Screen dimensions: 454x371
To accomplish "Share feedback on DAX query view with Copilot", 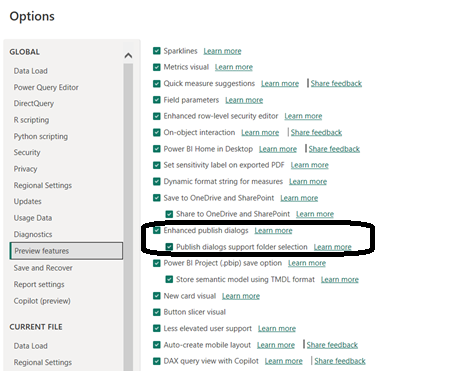I will tap(340, 361).
